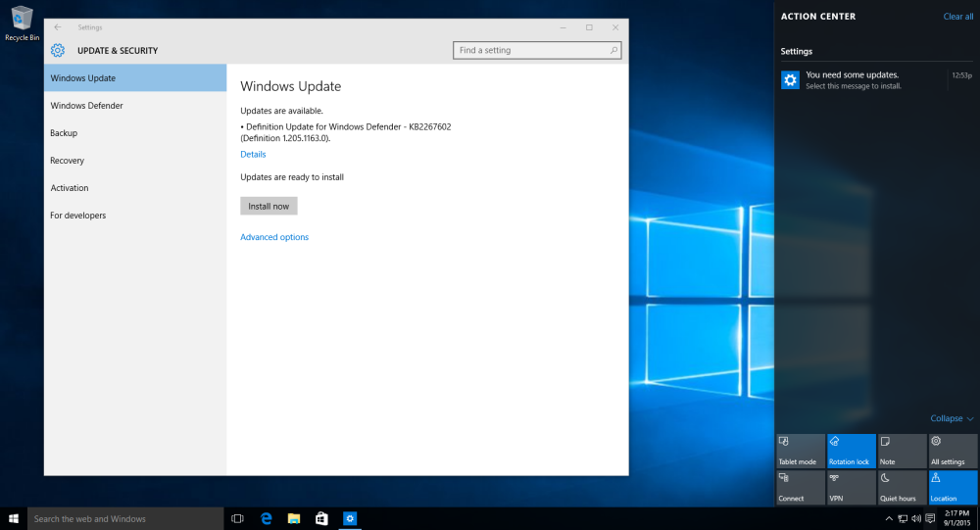Open the Recycle Bin desktop icon

[22, 24]
